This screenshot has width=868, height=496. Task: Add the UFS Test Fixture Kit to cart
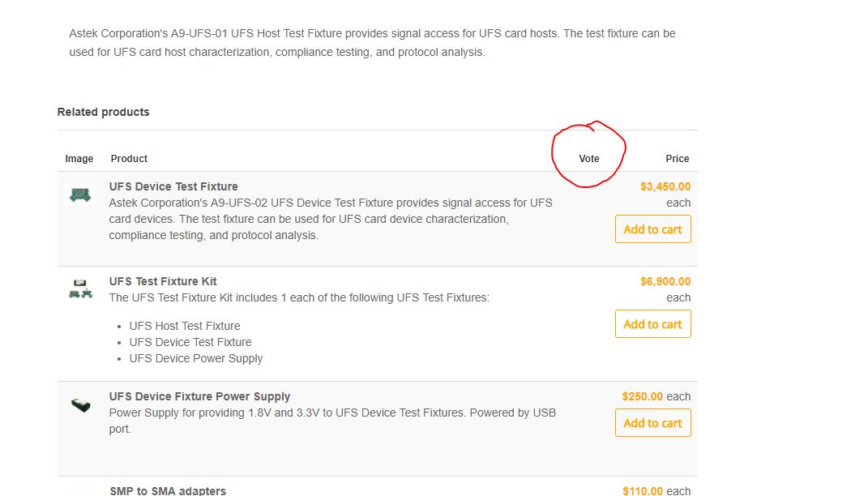[652, 324]
